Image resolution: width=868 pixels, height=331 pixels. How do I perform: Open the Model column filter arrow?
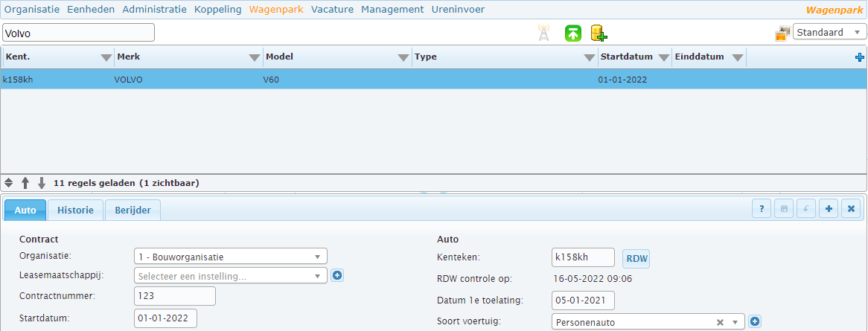coord(403,57)
